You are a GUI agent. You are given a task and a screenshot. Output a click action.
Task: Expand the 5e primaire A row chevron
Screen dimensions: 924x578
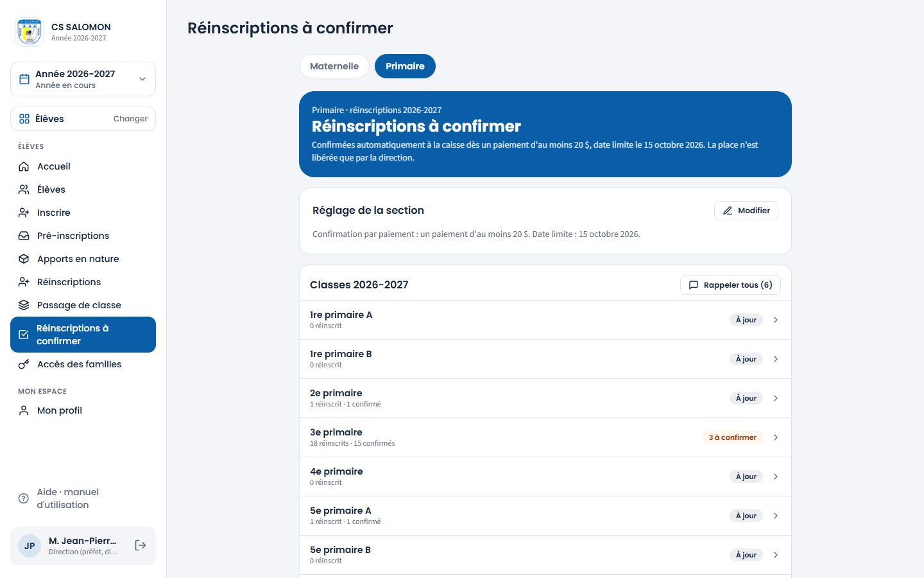[776, 516]
